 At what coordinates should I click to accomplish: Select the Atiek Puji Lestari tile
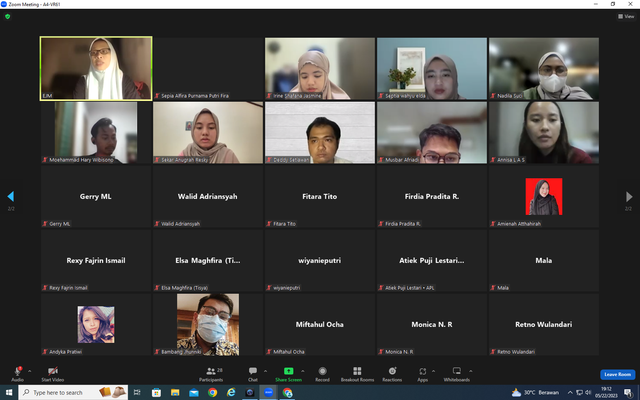(432, 260)
